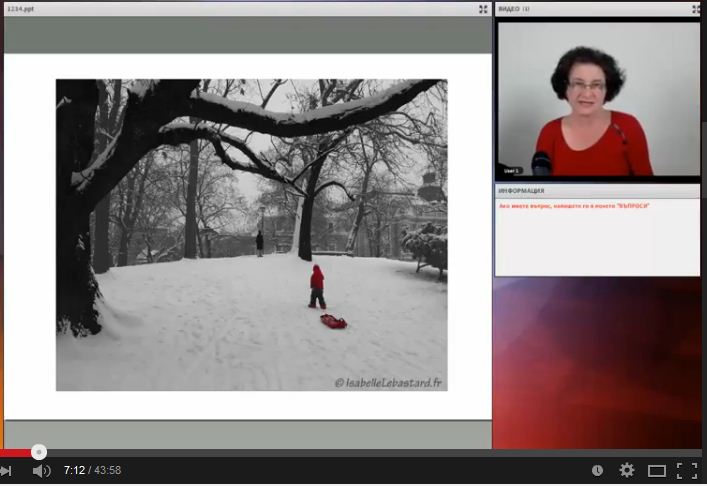Viewport: 707px width, 486px height.
Task: Click the red notice text about ВЪПРОСИ
Action: click(574, 206)
